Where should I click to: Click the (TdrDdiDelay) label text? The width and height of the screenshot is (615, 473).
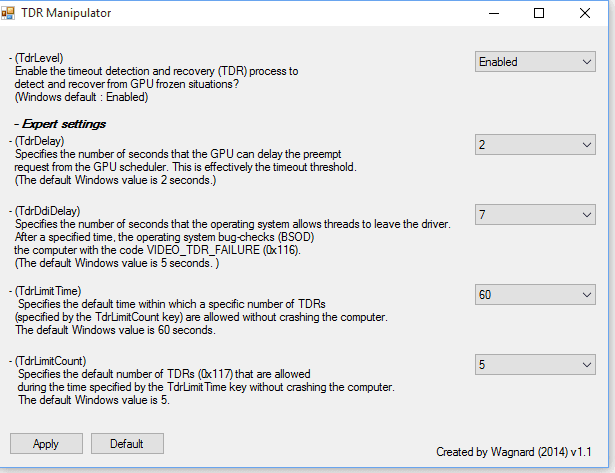(47, 211)
